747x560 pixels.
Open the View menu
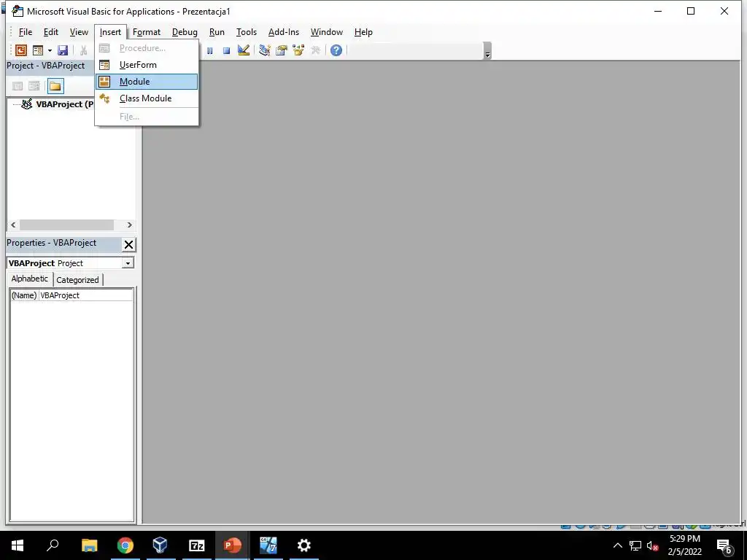coord(79,32)
